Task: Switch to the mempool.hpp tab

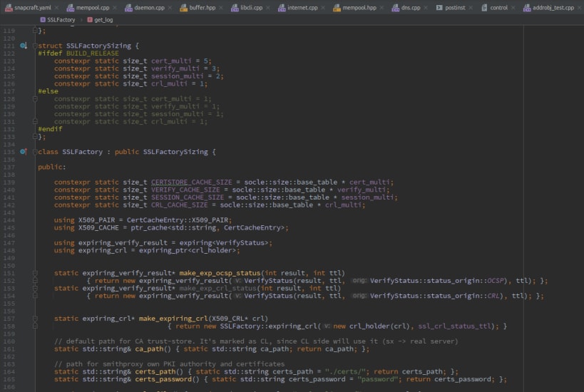Action: pyautogui.click(x=359, y=7)
